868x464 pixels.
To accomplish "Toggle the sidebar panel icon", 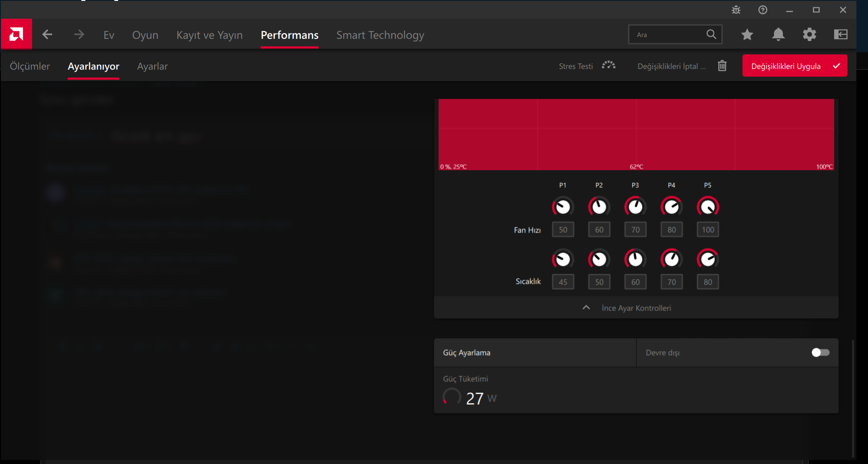I will tap(841, 34).
